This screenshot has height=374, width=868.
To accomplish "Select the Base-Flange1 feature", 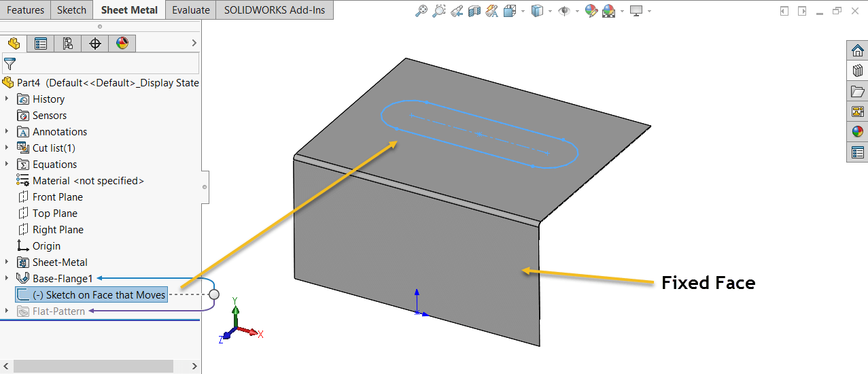I will [x=54, y=278].
